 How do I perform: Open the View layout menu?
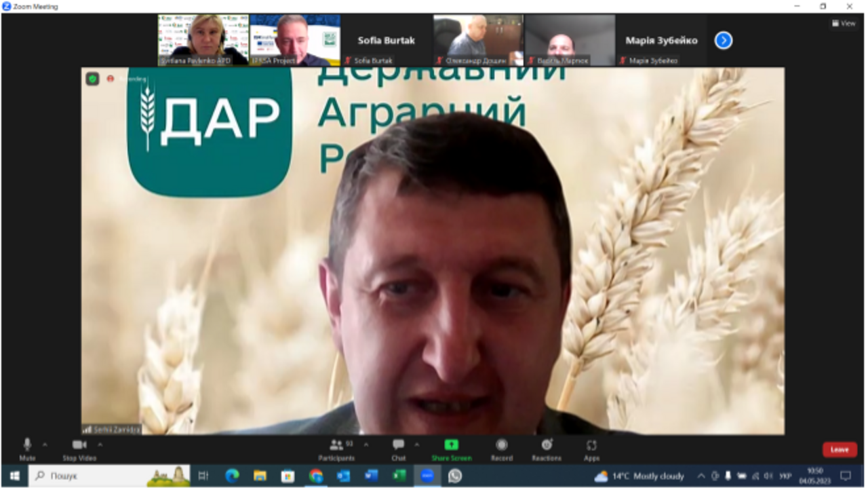coord(844,23)
